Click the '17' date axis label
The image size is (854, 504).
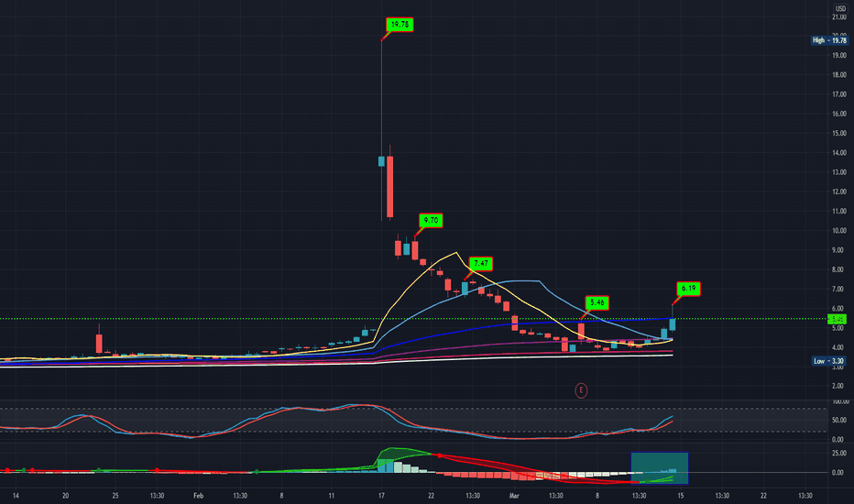click(381, 496)
